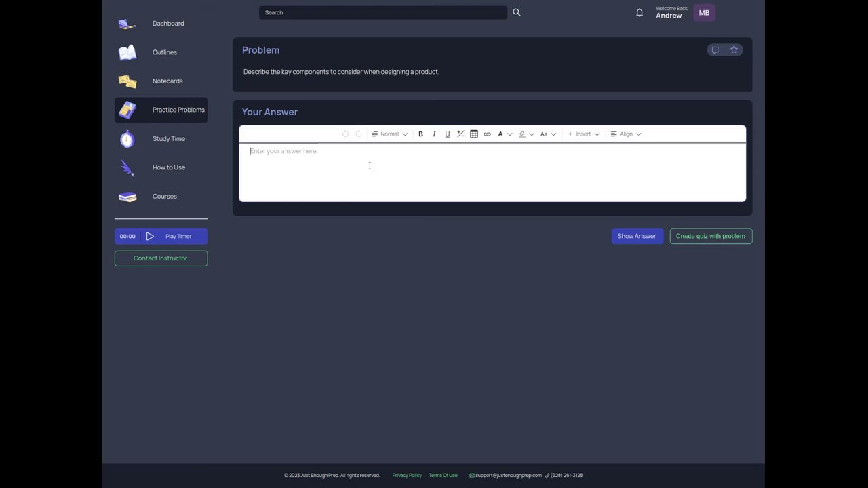The width and height of the screenshot is (868, 488).
Task: Open How to Use from the sidebar
Action: 161,167
